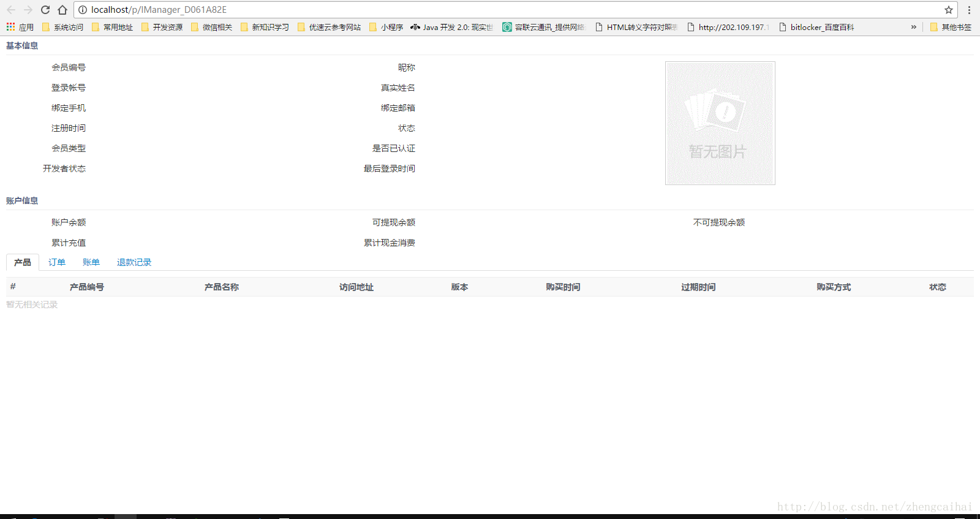This screenshot has width=980, height=519.
Task: Click the # column header
Action: [13, 287]
